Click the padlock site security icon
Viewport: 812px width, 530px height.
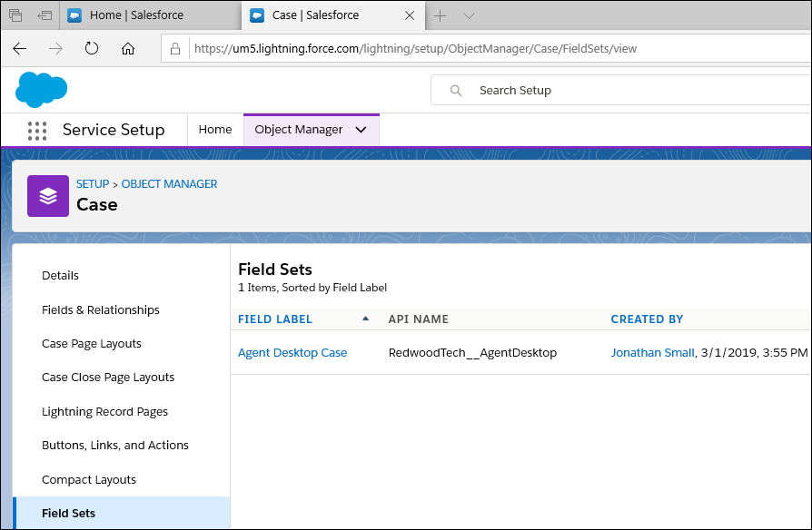175,49
